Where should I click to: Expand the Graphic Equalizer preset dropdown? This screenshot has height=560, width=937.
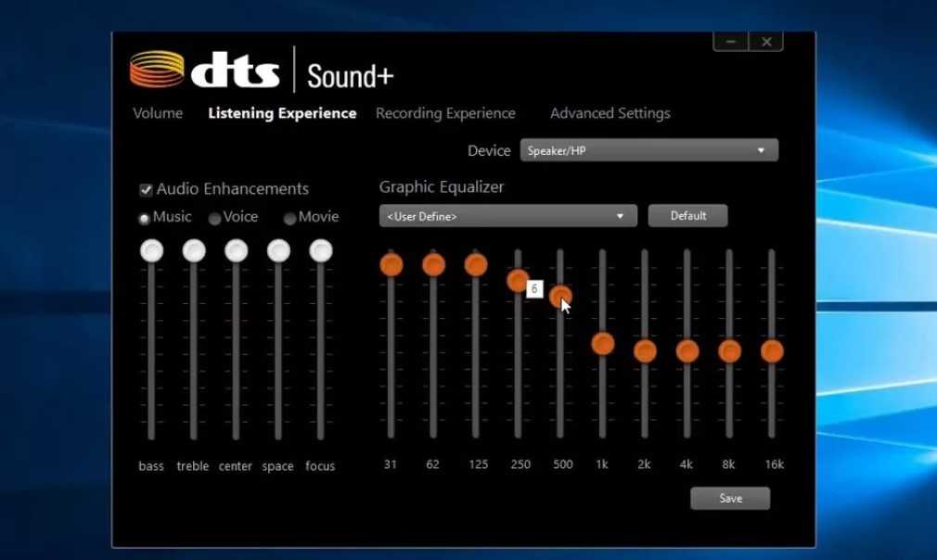pos(508,216)
